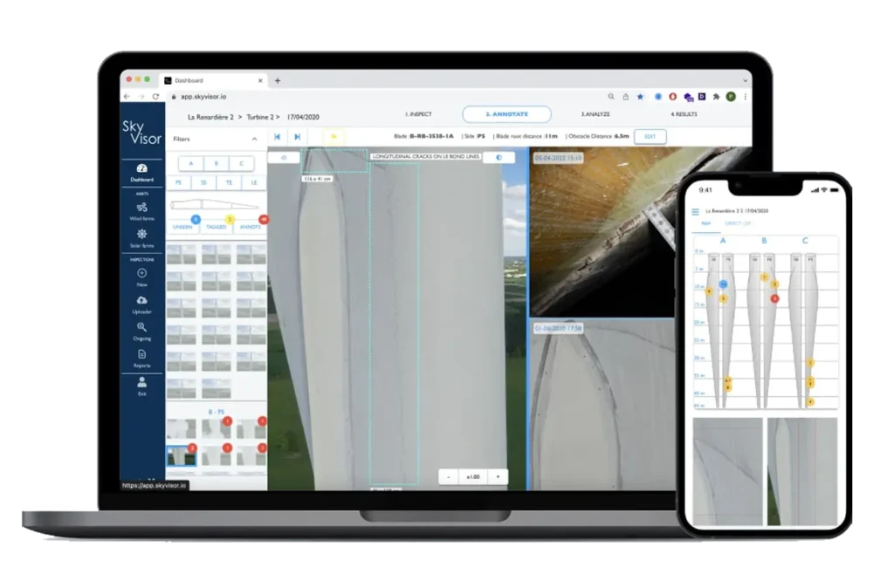This screenshot has height=588, width=894.
Task: Toggle the TAGGED images filter
Action: pyautogui.click(x=216, y=226)
